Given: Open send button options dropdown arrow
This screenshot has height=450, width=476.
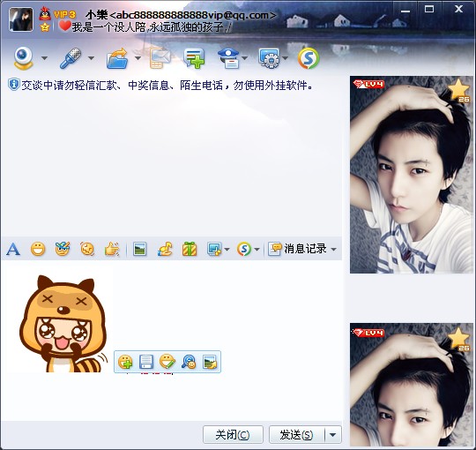Looking at the screenshot, I should (333, 434).
